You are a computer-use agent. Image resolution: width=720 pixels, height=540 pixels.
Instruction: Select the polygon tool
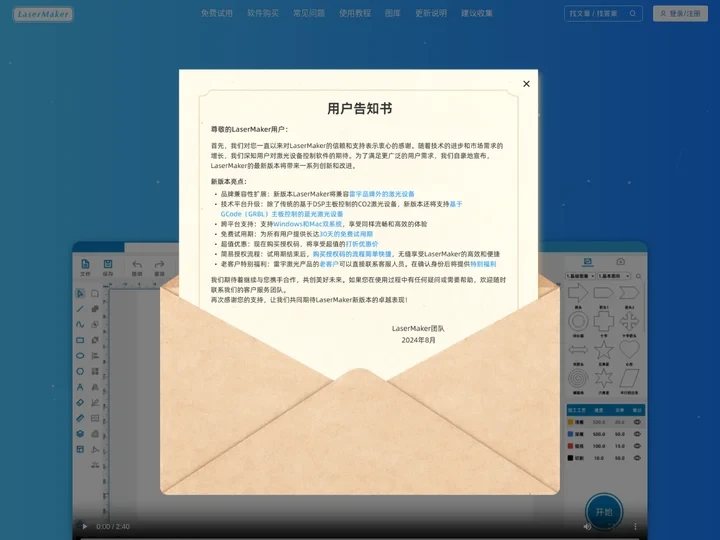pyautogui.click(x=80, y=371)
